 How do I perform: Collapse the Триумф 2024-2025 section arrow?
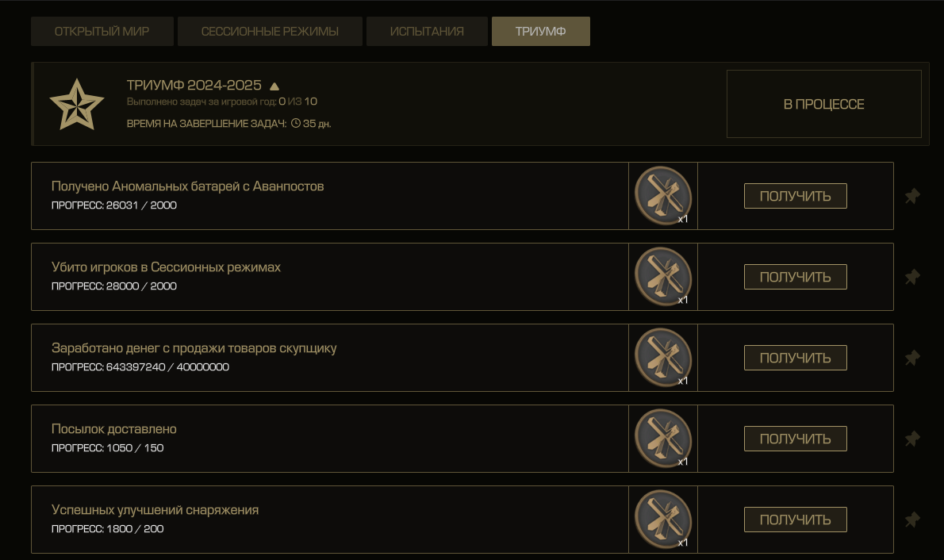click(x=274, y=86)
